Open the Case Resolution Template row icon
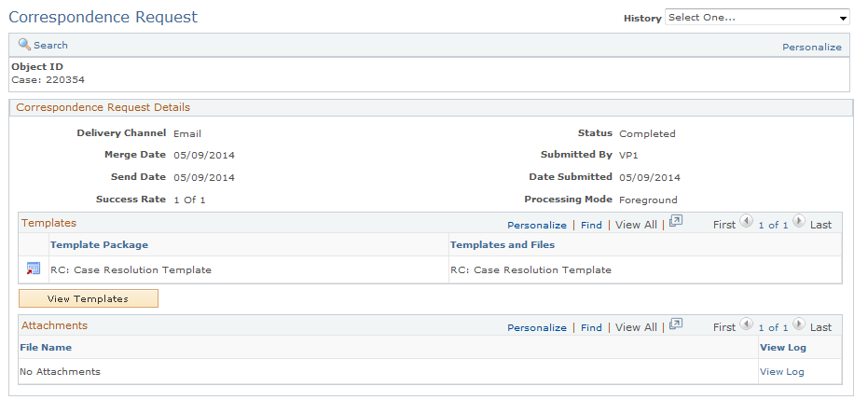Image resolution: width=868 pixels, height=400 pixels. [x=34, y=269]
